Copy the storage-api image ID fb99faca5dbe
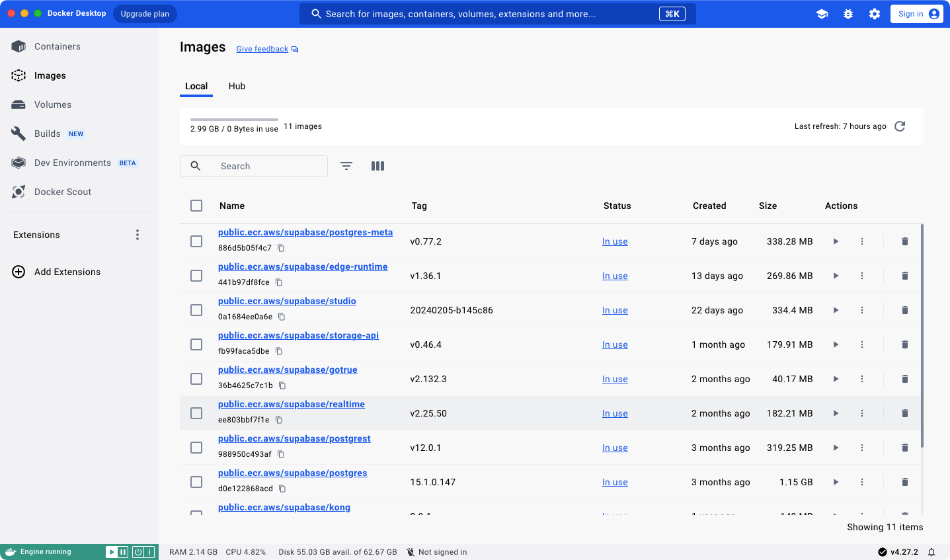The width and height of the screenshot is (950, 560). click(x=279, y=351)
